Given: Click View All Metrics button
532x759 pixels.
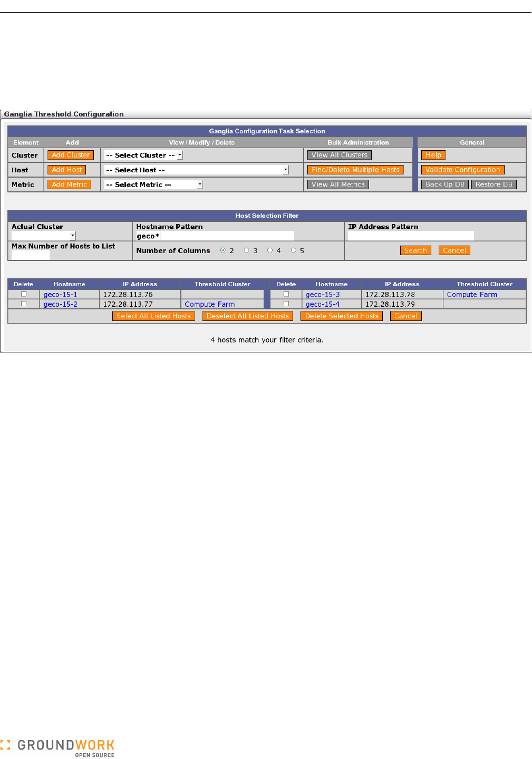Looking at the screenshot, I should pos(338,184).
